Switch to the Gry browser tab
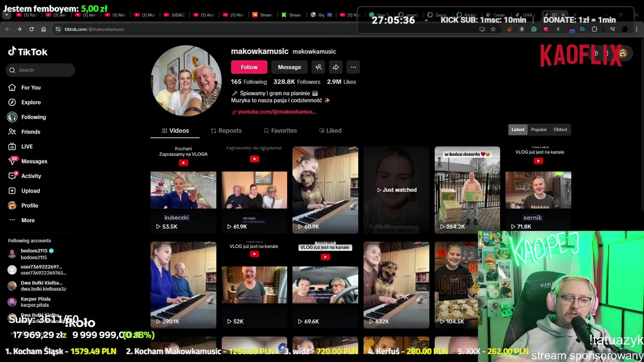 pyautogui.click(x=321, y=15)
